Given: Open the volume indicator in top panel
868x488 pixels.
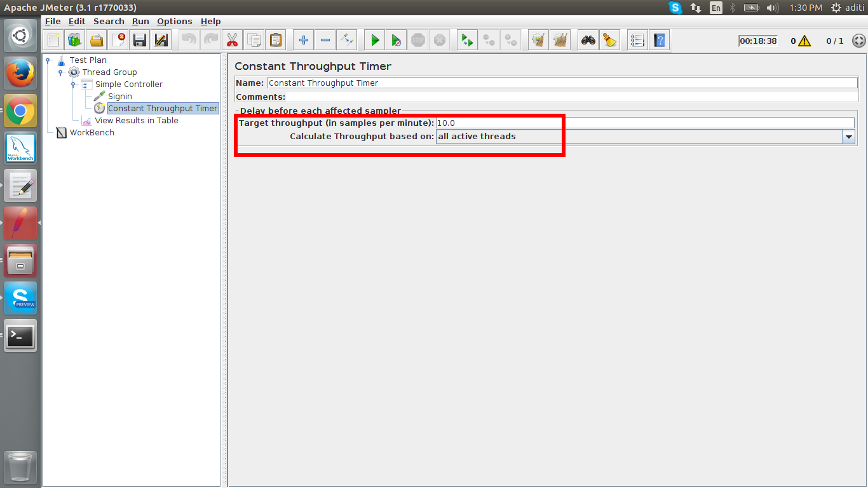Looking at the screenshot, I should pos(773,8).
